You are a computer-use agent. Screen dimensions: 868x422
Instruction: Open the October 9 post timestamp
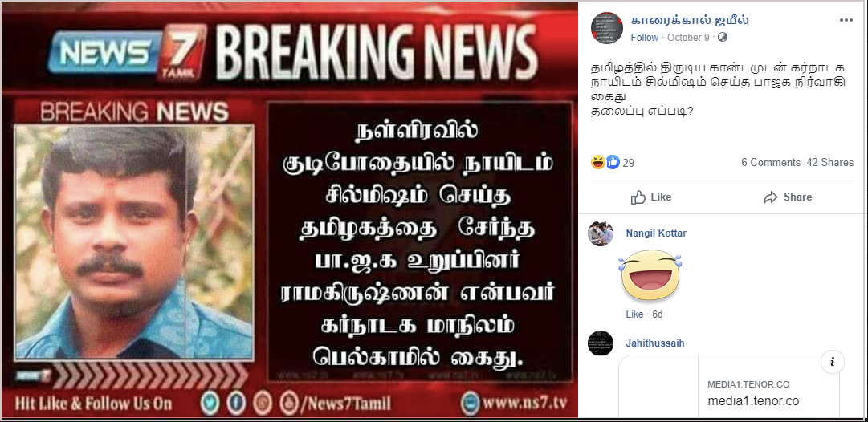688,38
